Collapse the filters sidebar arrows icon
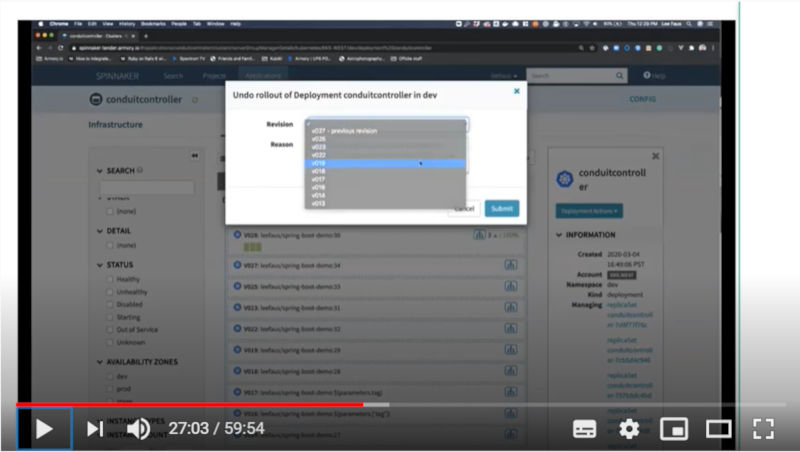Viewport: 800px width, 452px height. click(195, 156)
